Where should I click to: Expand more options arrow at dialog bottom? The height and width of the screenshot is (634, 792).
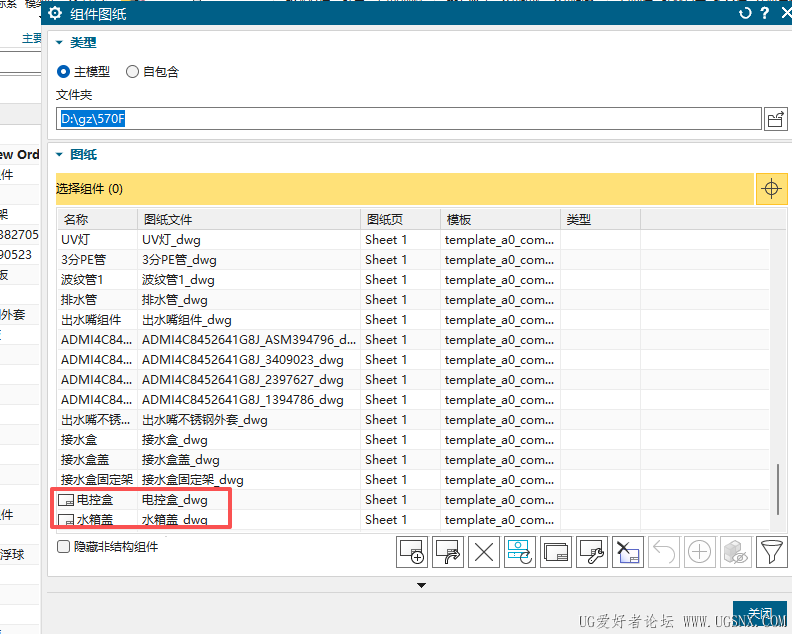pos(421,585)
